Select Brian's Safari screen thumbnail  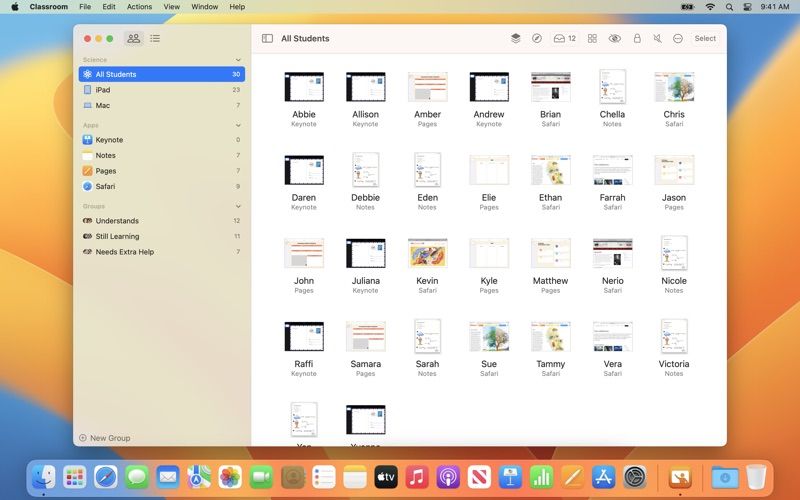(x=551, y=87)
